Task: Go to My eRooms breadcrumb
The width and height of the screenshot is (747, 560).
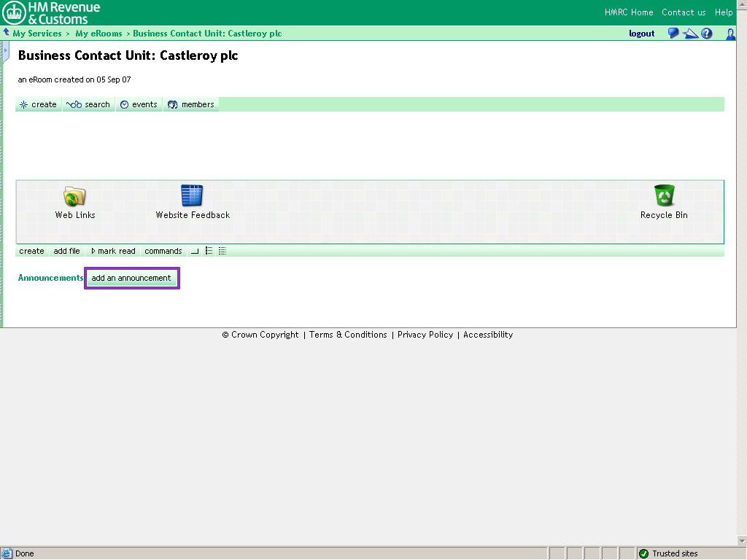Action: [x=98, y=33]
